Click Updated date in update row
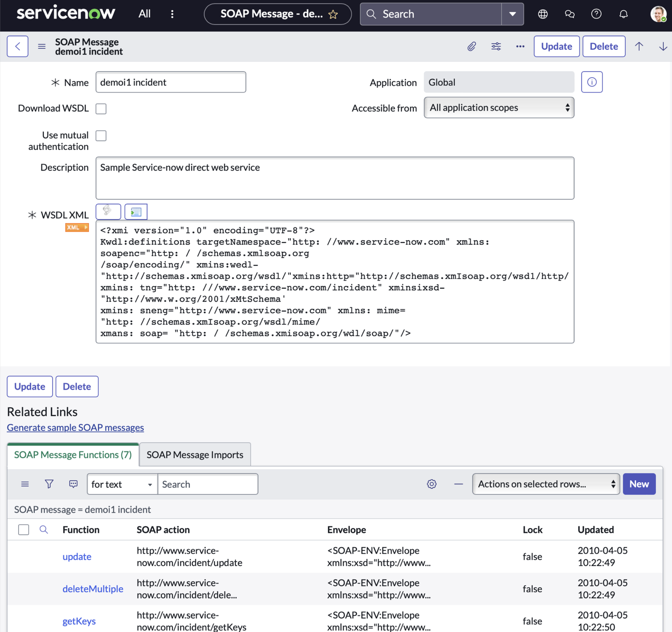 [x=603, y=556]
